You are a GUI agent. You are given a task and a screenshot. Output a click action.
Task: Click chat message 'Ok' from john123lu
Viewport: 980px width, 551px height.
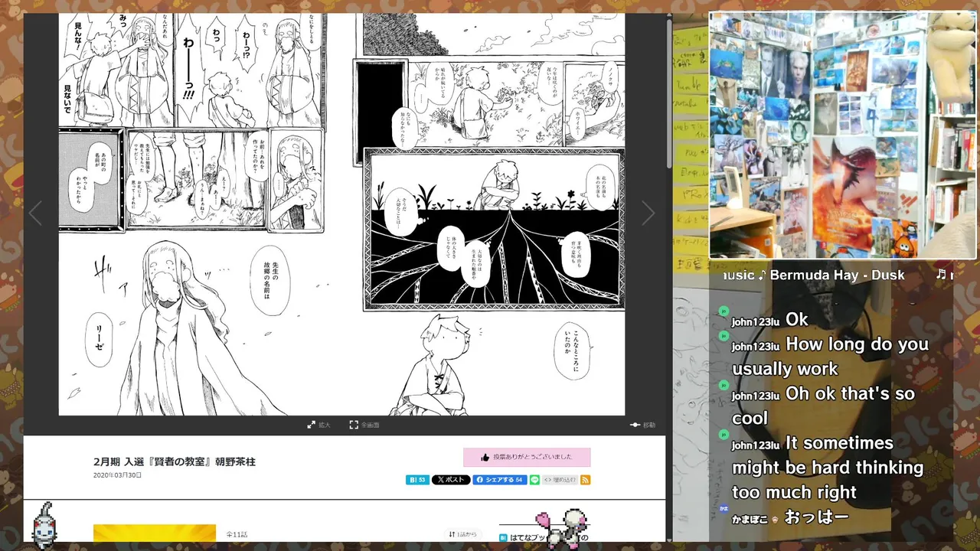coord(797,320)
